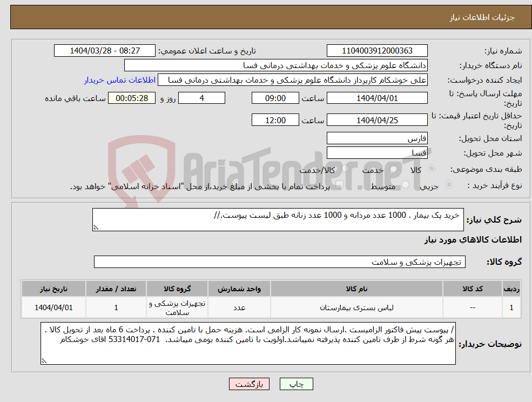Click the buyer notes text area
Viewport: 532px width, 402px height.
click(248, 343)
